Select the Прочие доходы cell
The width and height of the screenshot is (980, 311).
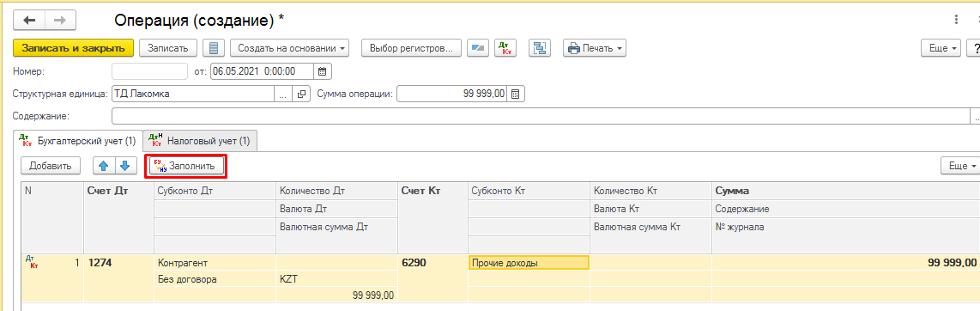528,263
